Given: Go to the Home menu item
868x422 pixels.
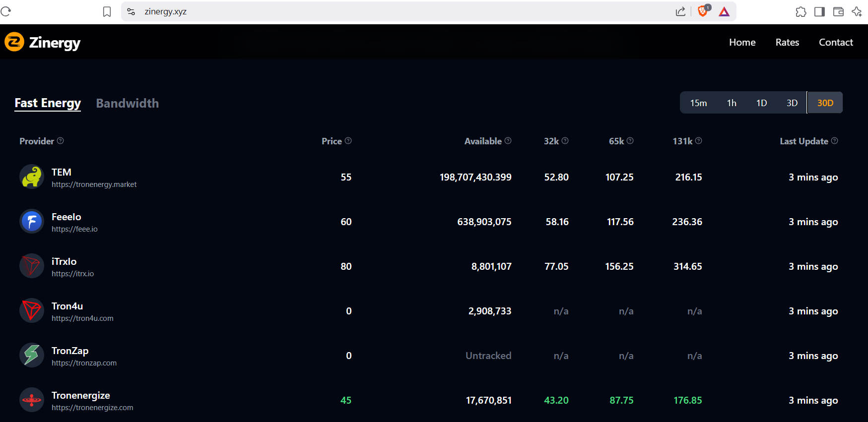Looking at the screenshot, I should 742,42.
